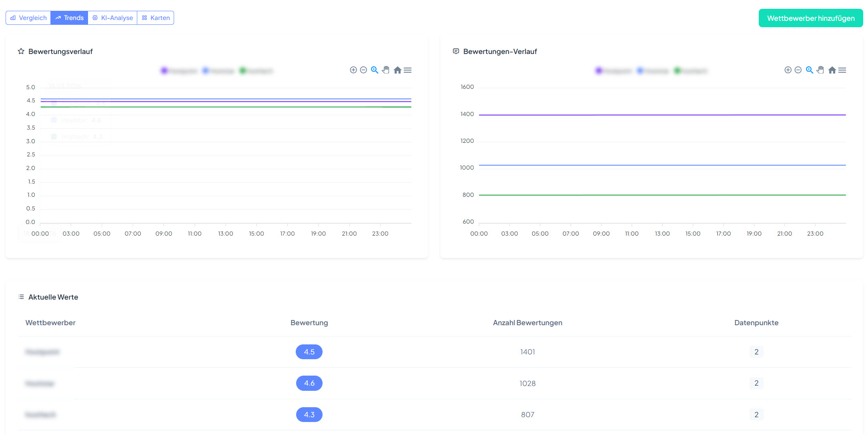Click the Wettbewerber hinzufügen button
Image resolution: width=868 pixels, height=434 pixels.
pos(810,18)
